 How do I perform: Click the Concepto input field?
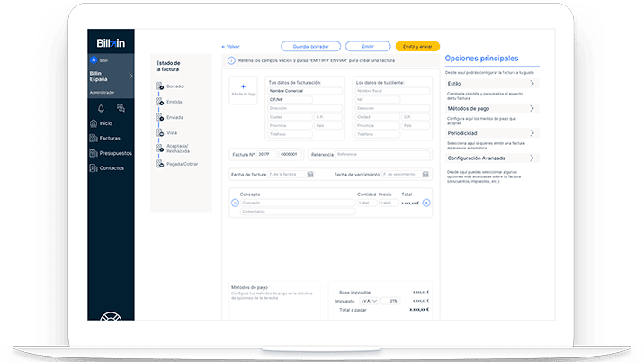(x=298, y=203)
